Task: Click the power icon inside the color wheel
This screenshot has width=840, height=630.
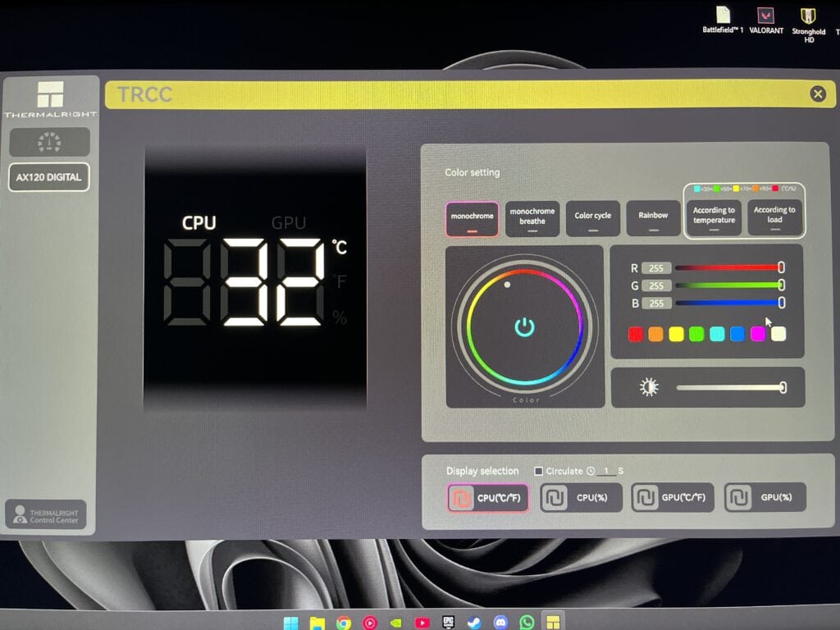Action: click(526, 326)
